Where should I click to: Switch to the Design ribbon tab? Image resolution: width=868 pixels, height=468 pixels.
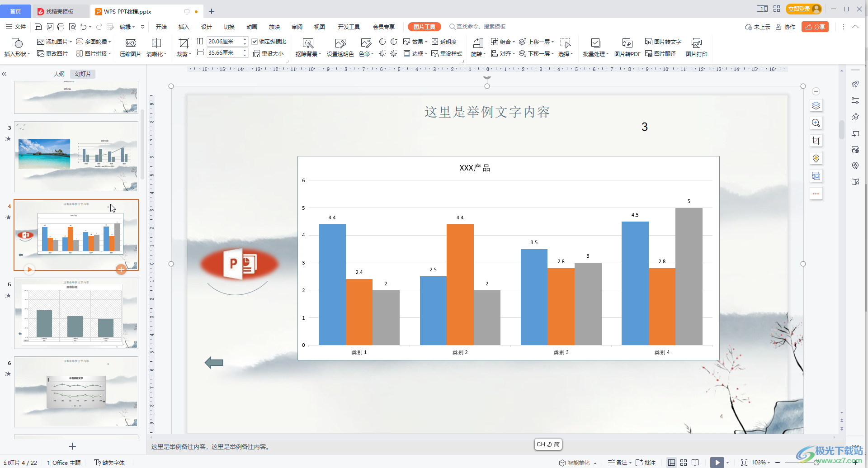(206, 27)
